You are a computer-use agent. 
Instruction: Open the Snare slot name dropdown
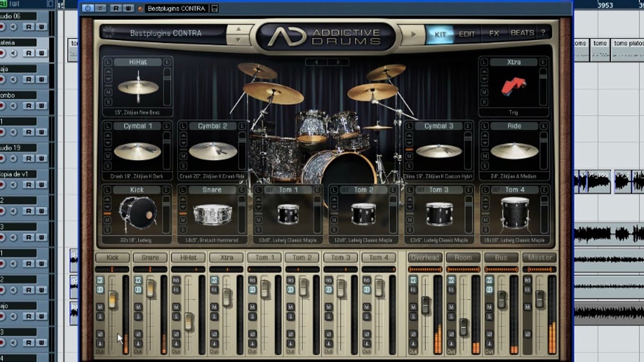212,190
